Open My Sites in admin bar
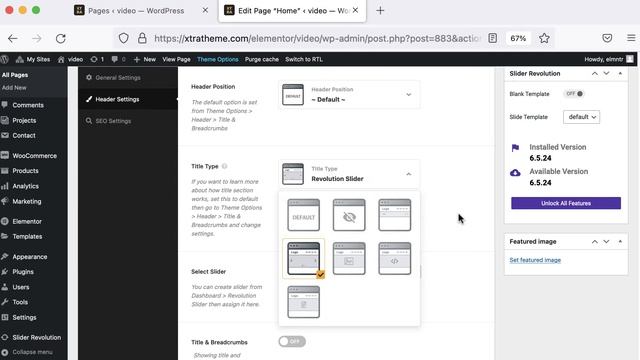Screen dimensions: 640x360 click(33, 59)
